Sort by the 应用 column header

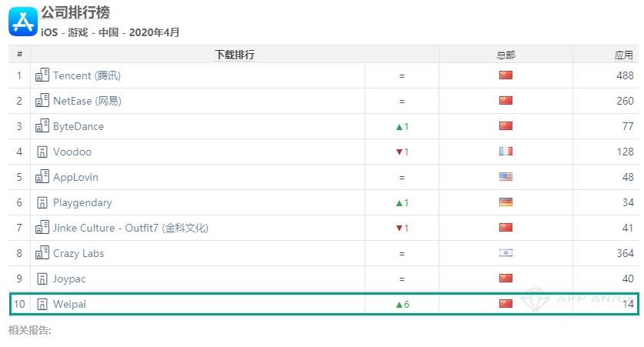click(623, 55)
